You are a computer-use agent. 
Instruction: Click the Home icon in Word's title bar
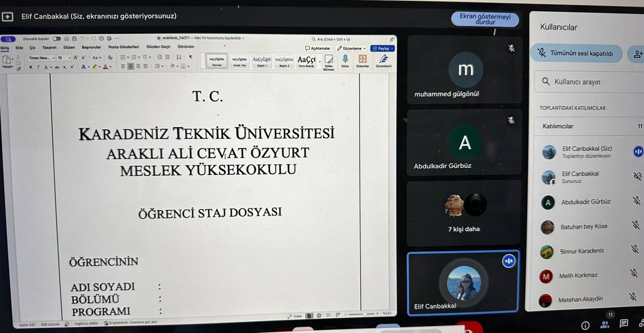click(x=67, y=39)
